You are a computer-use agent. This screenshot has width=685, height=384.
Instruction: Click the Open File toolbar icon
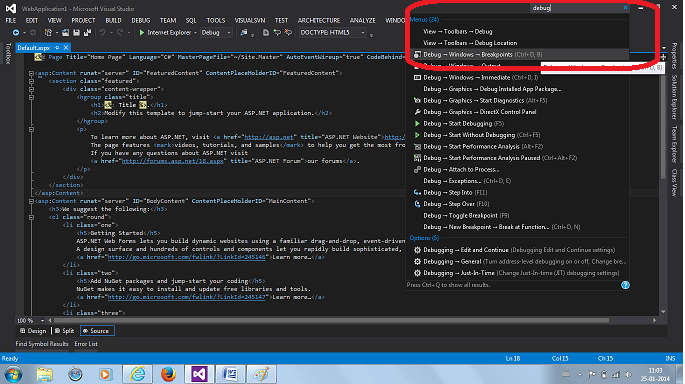[66, 33]
